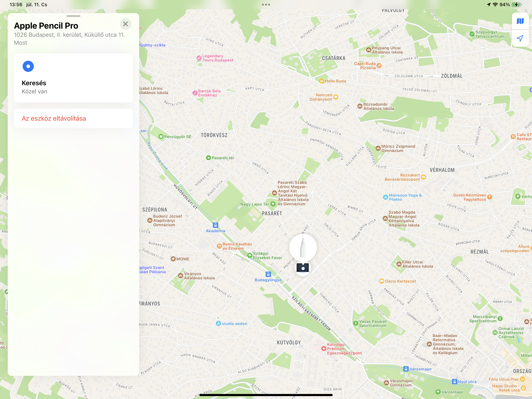Tap the Városmajor transit stop icon
The height and width of the screenshot is (399, 532).
(406, 369)
